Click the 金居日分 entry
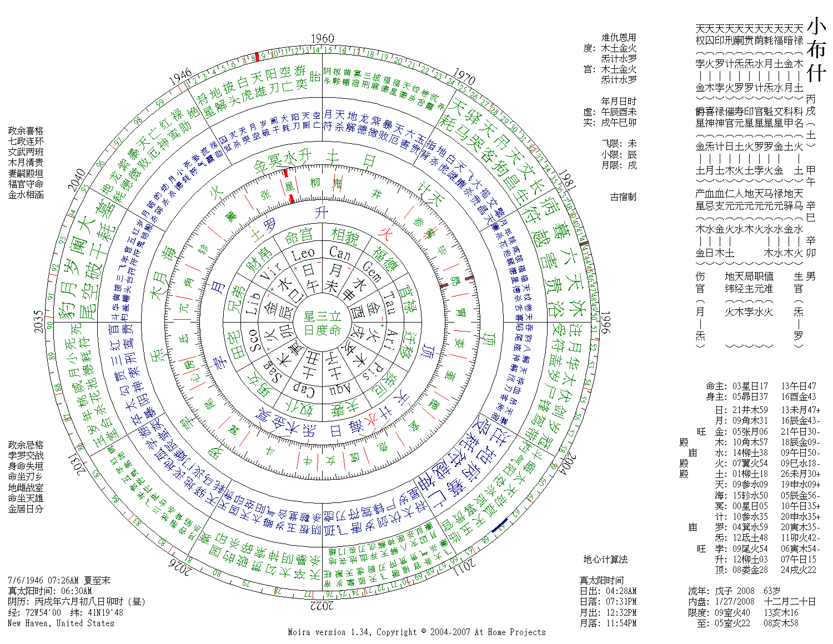Viewport: 833px width, 644px height. [x=26, y=509]
